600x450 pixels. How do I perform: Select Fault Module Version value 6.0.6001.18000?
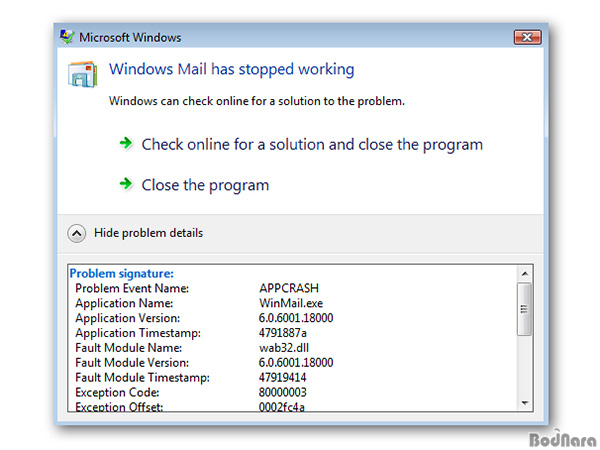click(296, 362)
